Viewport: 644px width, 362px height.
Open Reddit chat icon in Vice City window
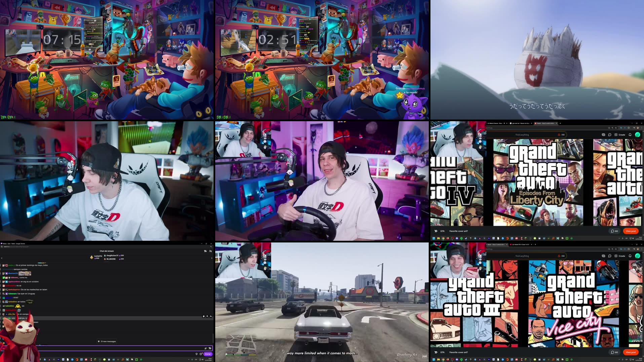(x=610, y=256)
